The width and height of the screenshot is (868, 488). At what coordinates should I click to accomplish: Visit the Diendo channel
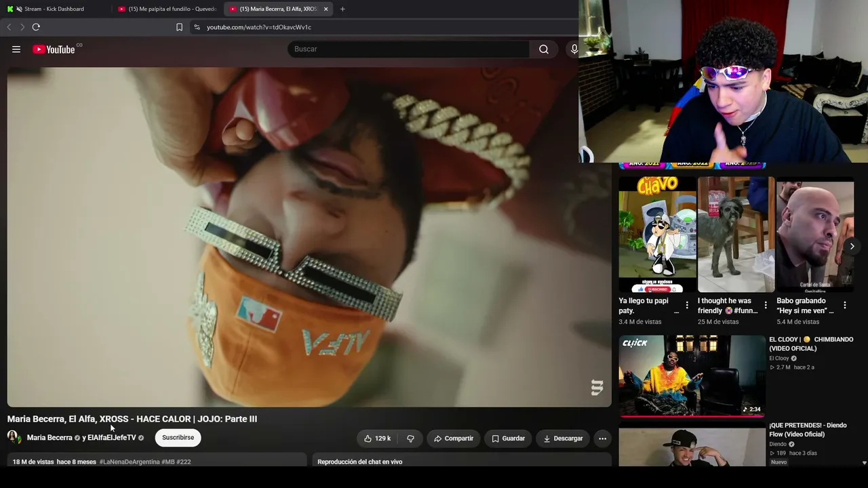[x=778, y=445]
